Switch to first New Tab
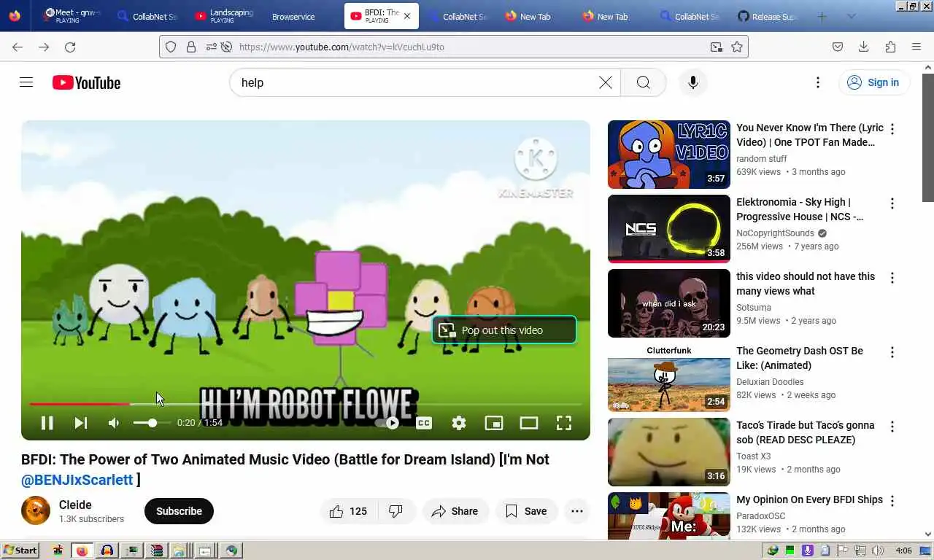 (534, 16)
